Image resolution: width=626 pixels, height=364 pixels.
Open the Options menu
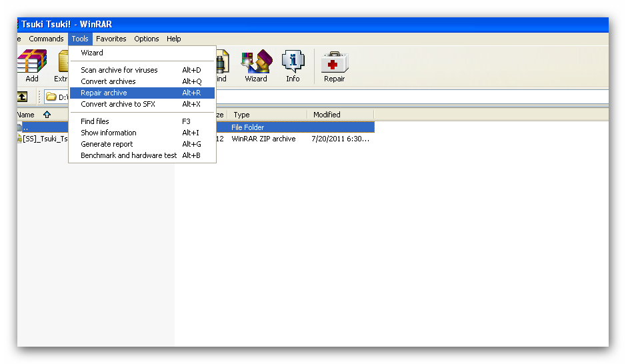(147, 39)
